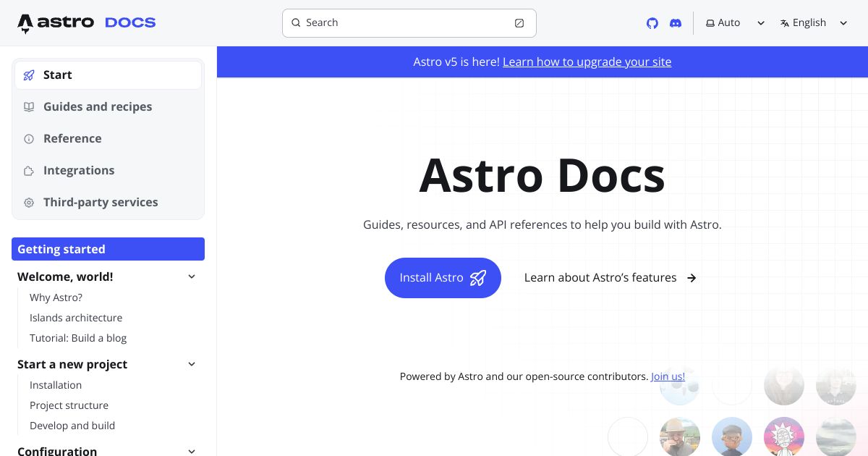868x456 pixels.
Task: Open the English language dropdown
Action: pos(814,23)
